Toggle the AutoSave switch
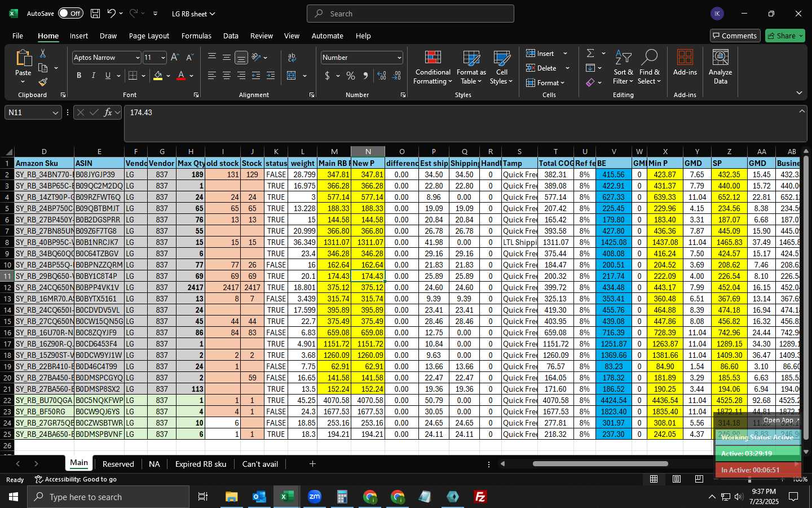The image size is (812, 508). tap(70, 14)
